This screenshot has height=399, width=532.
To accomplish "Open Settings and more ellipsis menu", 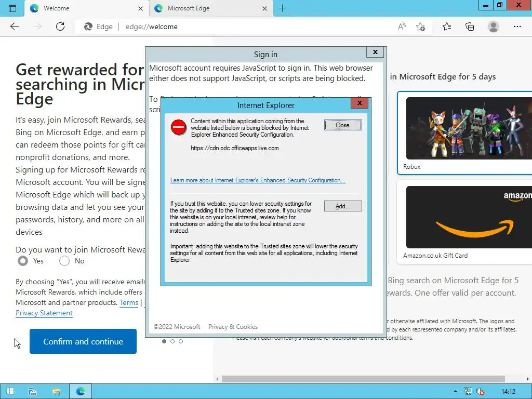I will click(x=517, y=26).
